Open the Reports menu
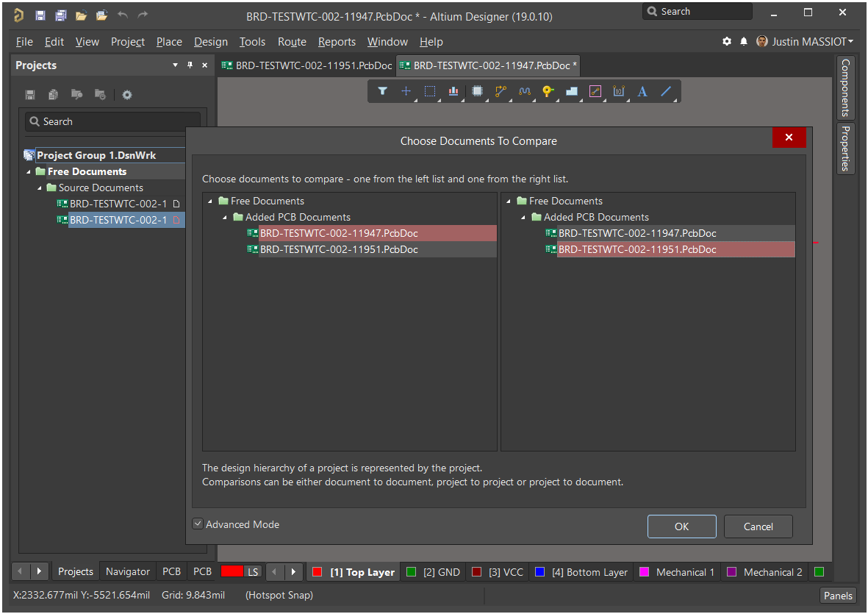The width and height of the screenshot is (868, 614). 337,42
